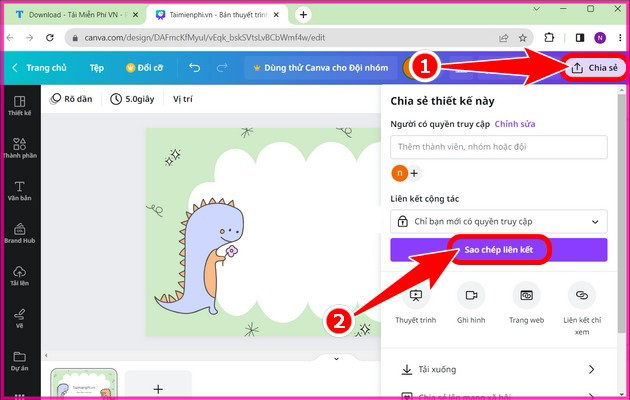Click Sao chép liên kết button
Image resolution: width=630 pixels, height=400 pixels.
tap(499, 250)
